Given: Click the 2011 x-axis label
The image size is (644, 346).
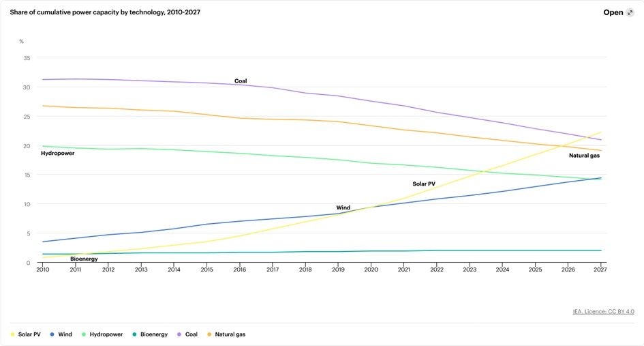Looking at the screenshot, I should tap(76, 270).
